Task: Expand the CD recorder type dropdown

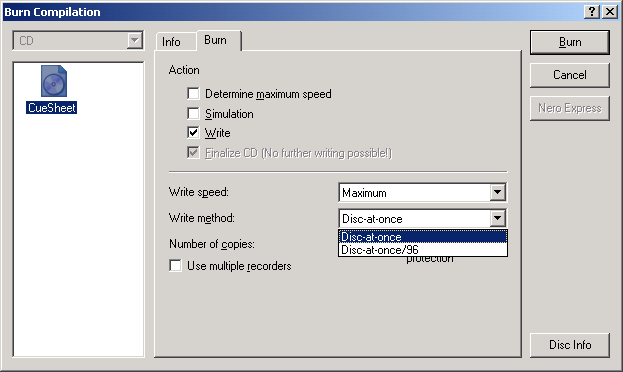Action: pyautogui.click(x=135, y=41)
